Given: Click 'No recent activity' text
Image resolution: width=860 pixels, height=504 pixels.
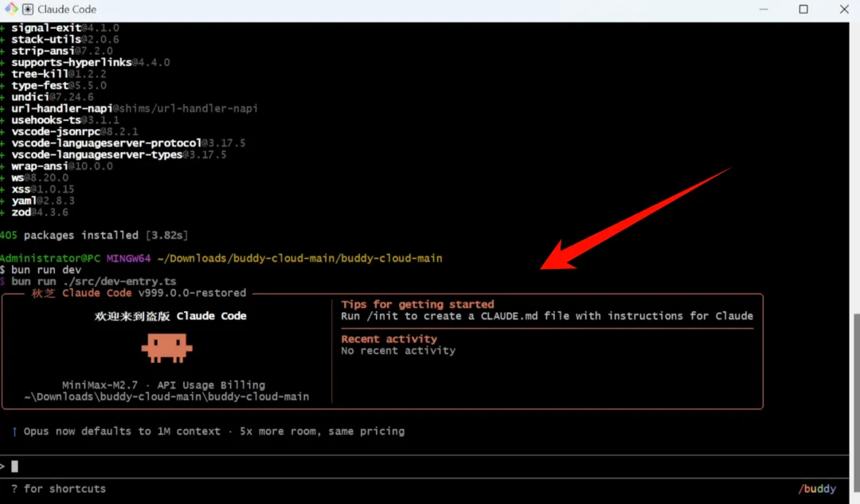Looking at the screenshot, I should pyautogui.click(x=398, y=350).
